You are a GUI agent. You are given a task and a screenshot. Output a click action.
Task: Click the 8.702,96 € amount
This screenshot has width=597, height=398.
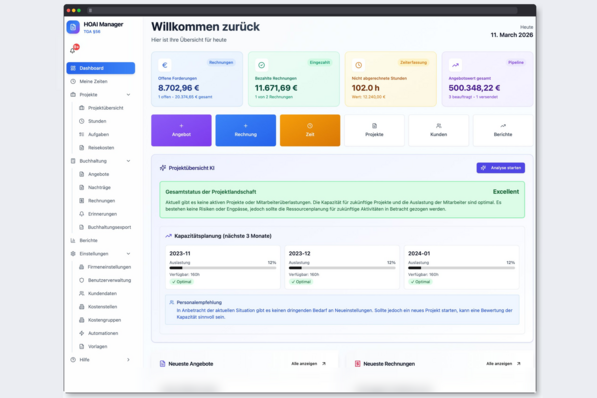point(179,88)
